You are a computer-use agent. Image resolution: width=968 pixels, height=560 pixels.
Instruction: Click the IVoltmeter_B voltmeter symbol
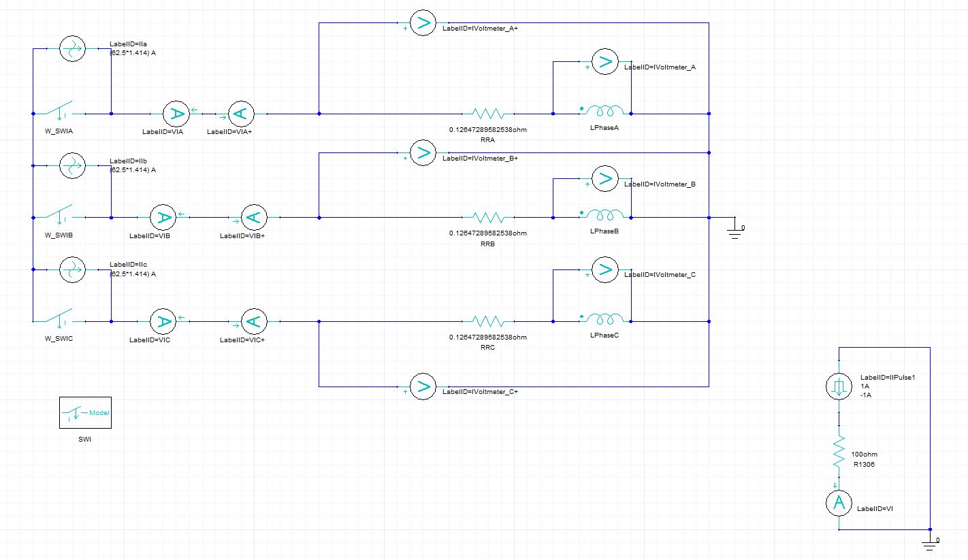604,179
